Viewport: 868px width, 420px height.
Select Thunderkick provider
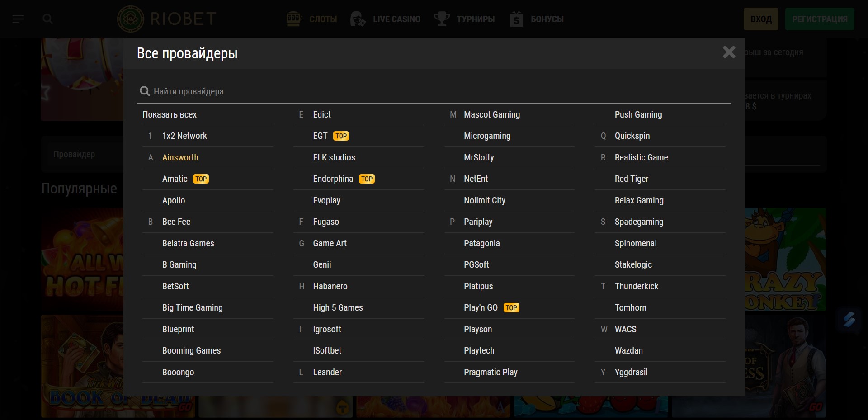click(637, 286)
